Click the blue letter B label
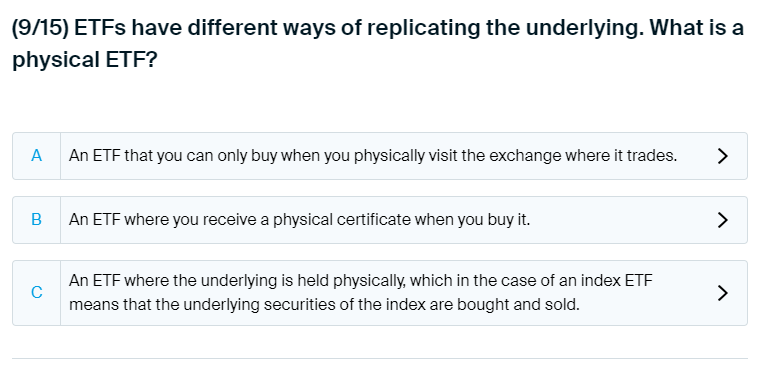 point(36,220)
